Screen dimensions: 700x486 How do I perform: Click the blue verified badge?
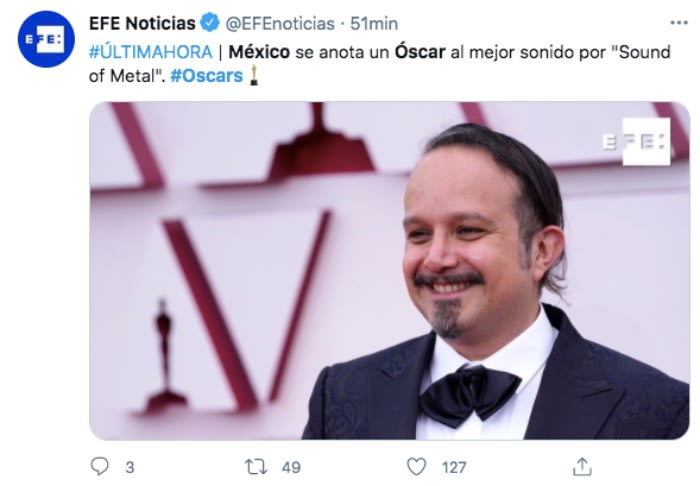pos(209,23)
